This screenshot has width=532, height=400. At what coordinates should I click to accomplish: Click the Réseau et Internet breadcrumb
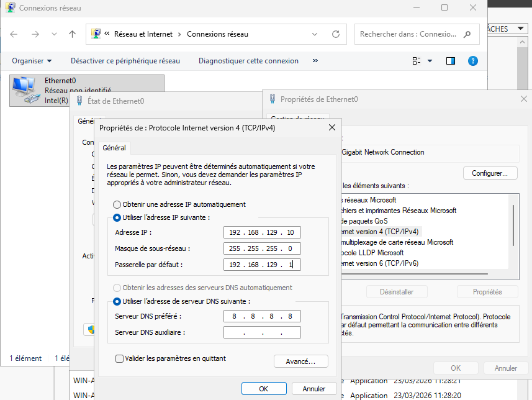pos(143,34)
